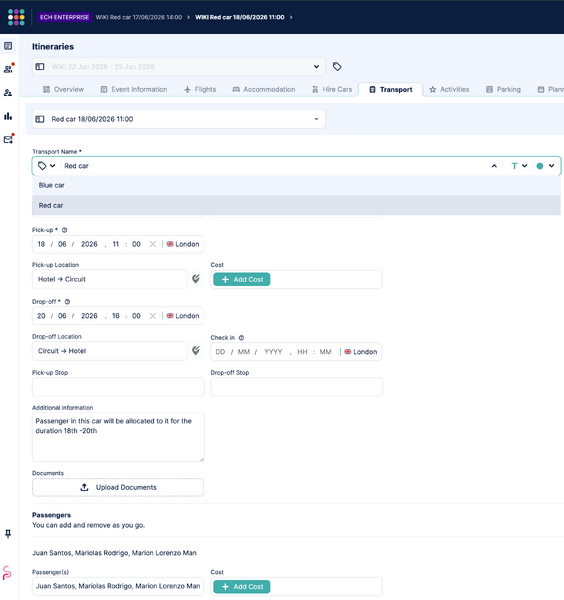
Task: Switch to the Transport tab
Action: click(x=391, y=89)
